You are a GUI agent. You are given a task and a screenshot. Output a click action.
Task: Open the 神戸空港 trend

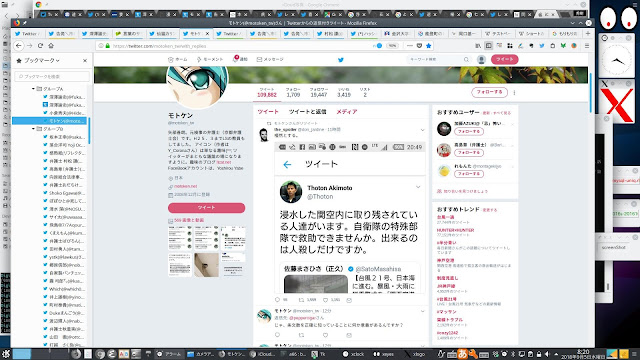pos(445,260)
